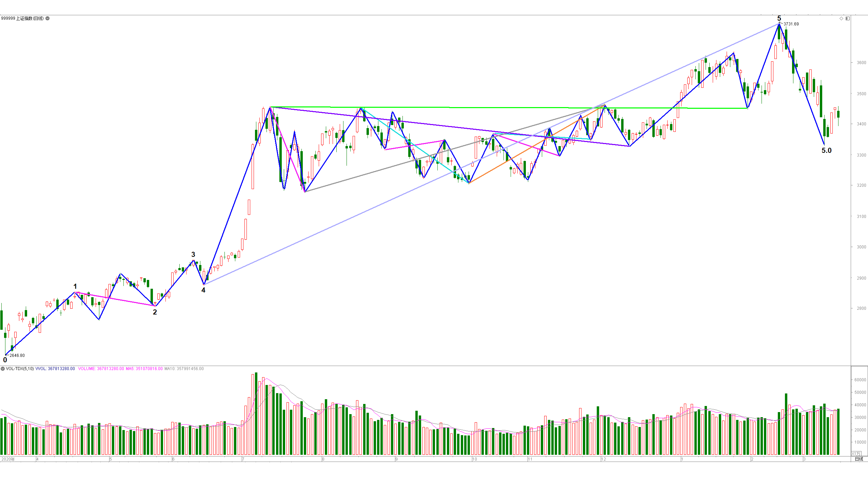
Task: Click the wave label 5 at the peak
Action: coord(779,18)
